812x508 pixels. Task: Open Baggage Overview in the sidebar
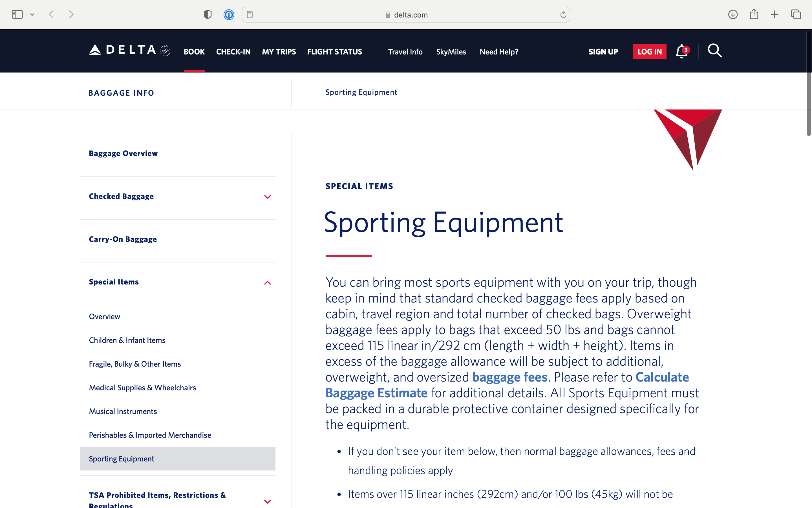pyautogui.click(x=123, y=153)
